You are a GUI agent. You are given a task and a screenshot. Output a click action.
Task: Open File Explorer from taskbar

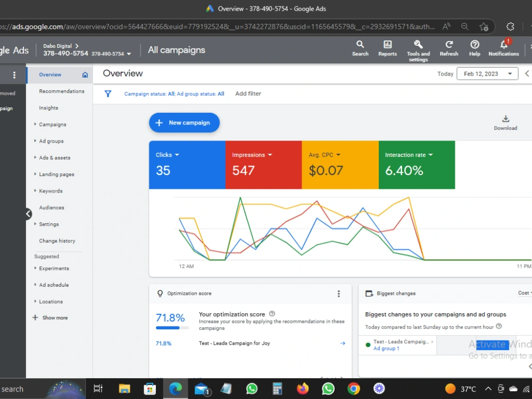[x=124, y=389]
